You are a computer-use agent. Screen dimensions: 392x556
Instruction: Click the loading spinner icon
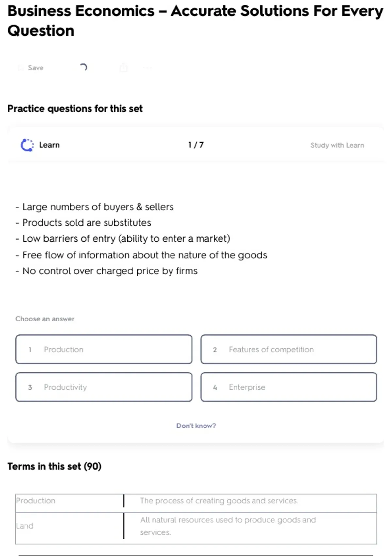[x=83, y=67]
